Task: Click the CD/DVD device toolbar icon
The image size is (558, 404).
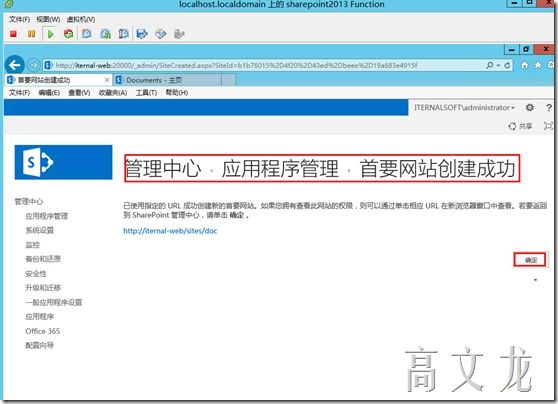Action: [x=160, y=34]
